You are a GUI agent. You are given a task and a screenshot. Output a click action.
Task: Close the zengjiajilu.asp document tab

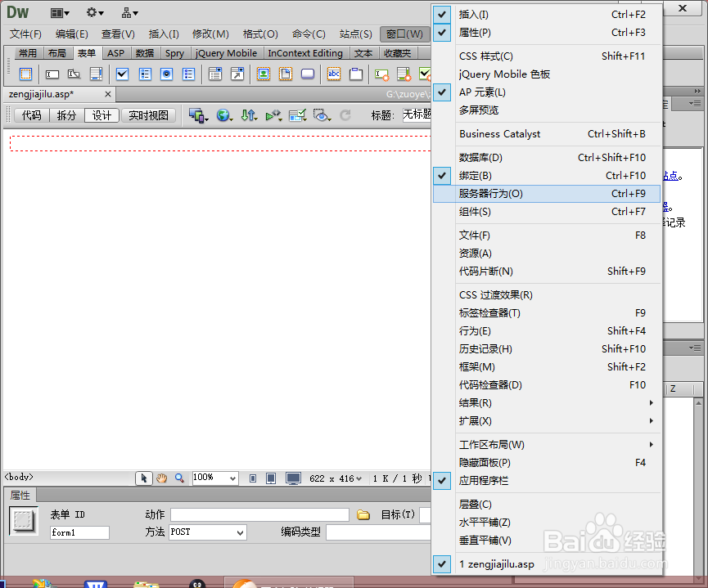pyautogui.click(x=108, y=94)
